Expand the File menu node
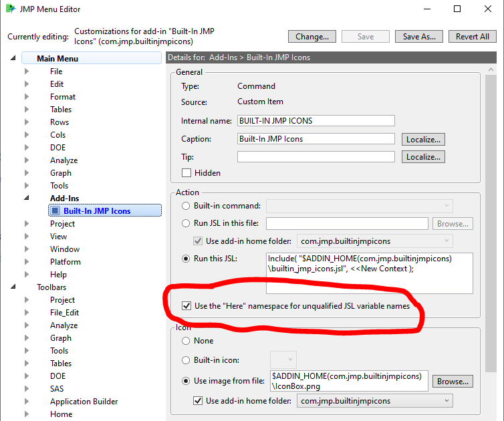 tap(27, 71)
